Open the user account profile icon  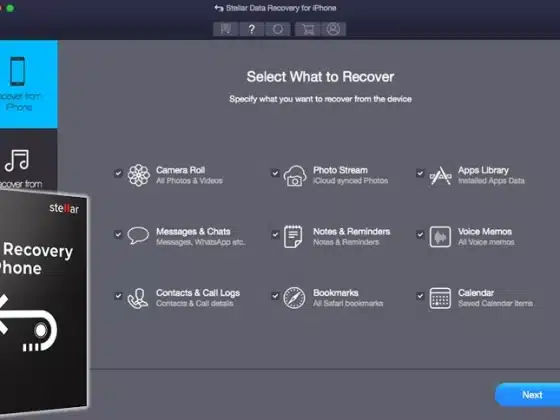333,29
